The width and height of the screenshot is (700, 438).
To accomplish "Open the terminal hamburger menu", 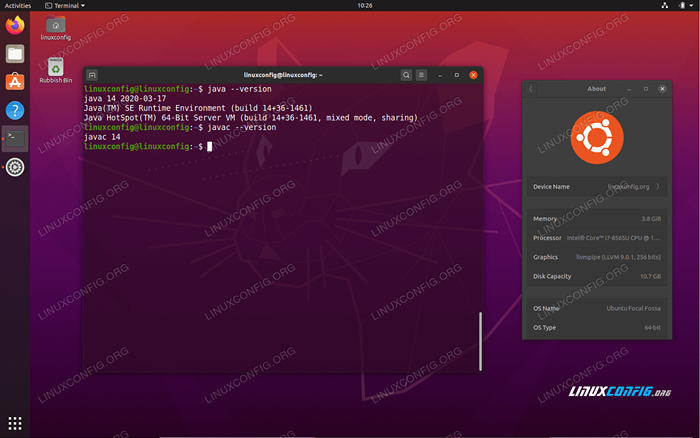I will (x=421, y=75).
